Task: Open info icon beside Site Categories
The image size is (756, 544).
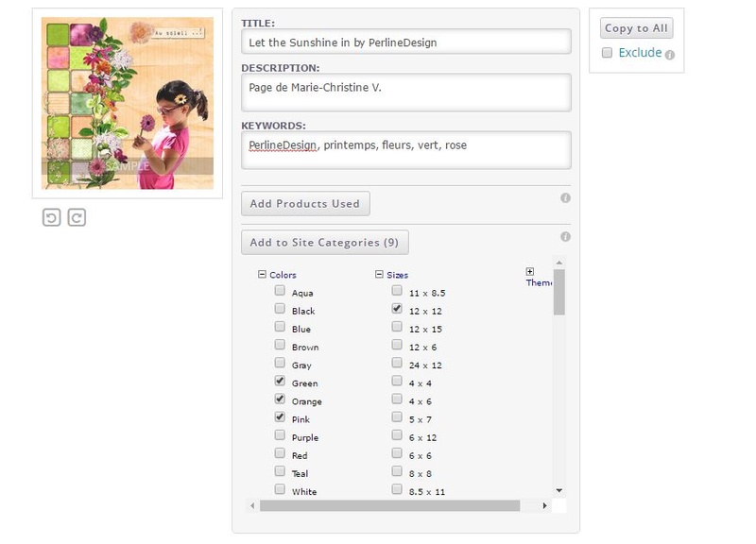Action: 565,237
